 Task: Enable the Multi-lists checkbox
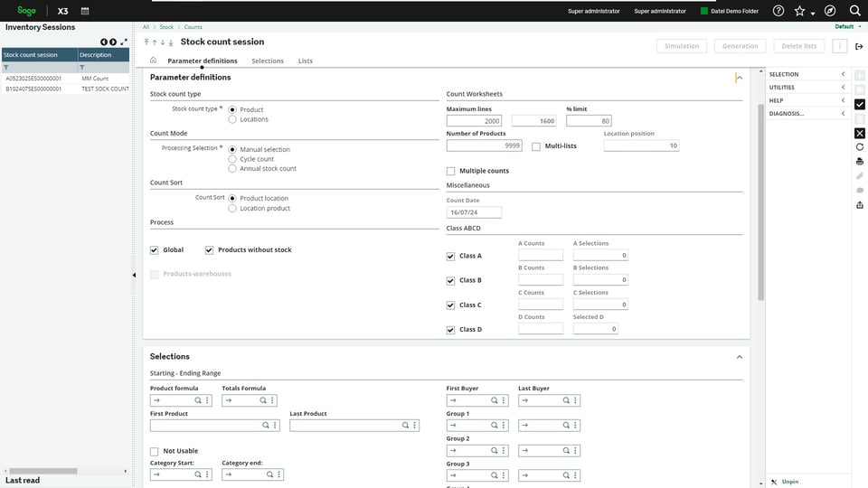pos(536,146)
